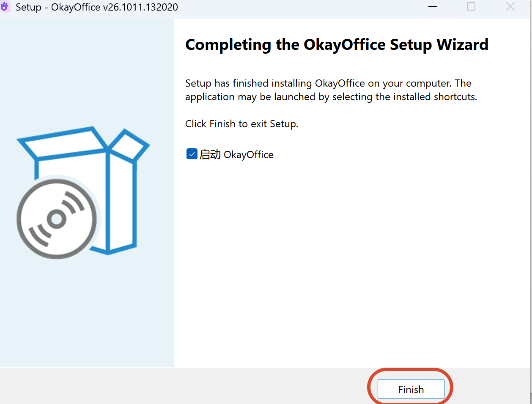
Task: Click the installer box and disc illustration
Action: tap(83, 193)
